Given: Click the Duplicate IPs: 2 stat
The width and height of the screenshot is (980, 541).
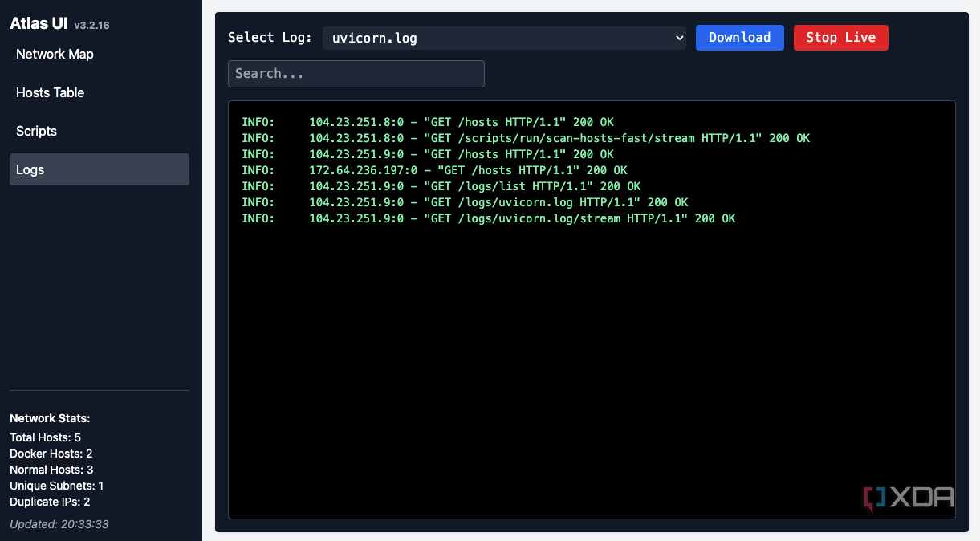Looking at the screenshot, I should (50, 502).
